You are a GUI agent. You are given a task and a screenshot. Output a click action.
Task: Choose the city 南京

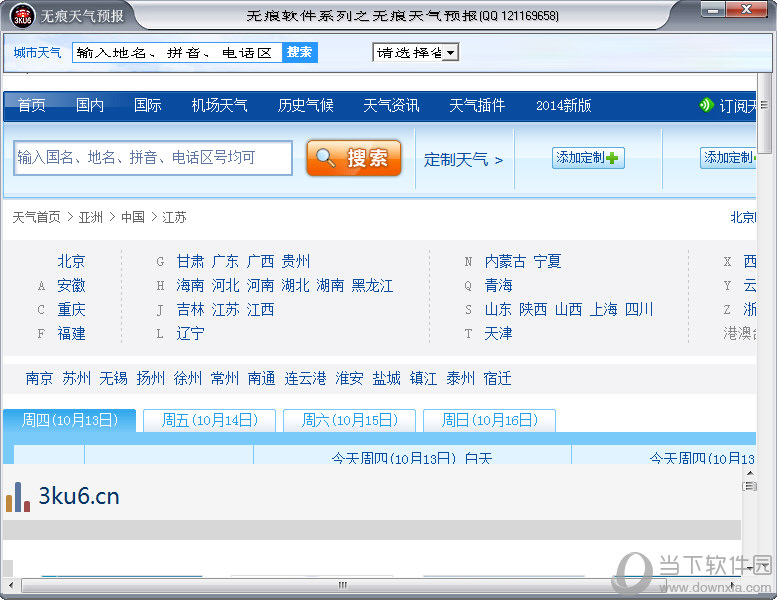pyautogui.click(x=39, y=379)
